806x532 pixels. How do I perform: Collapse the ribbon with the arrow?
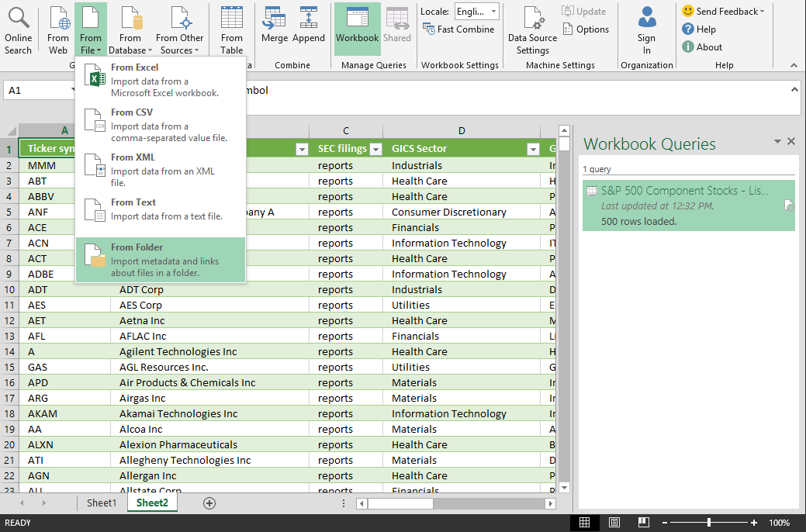[x=794, y=65]
